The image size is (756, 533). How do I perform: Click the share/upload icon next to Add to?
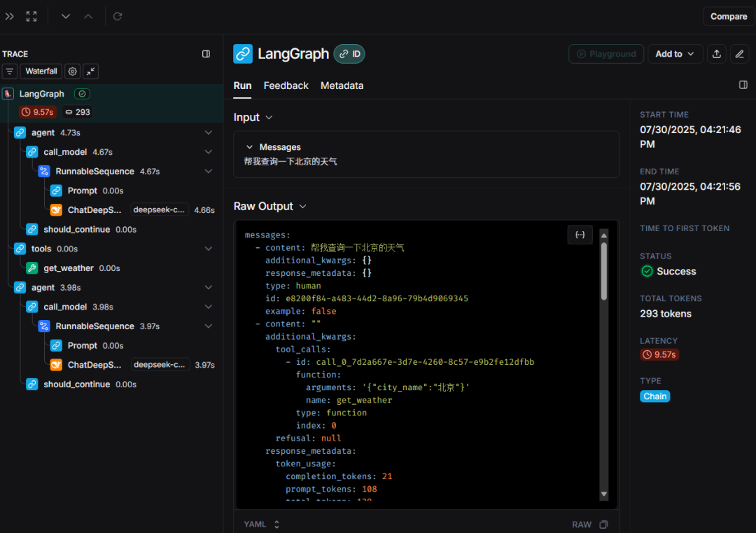coord(716,54)
